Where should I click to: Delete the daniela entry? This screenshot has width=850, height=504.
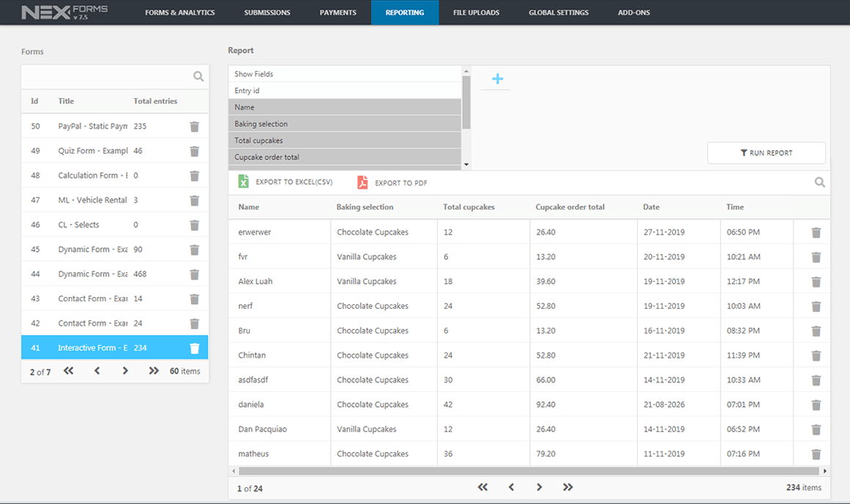tap(816, 405)
